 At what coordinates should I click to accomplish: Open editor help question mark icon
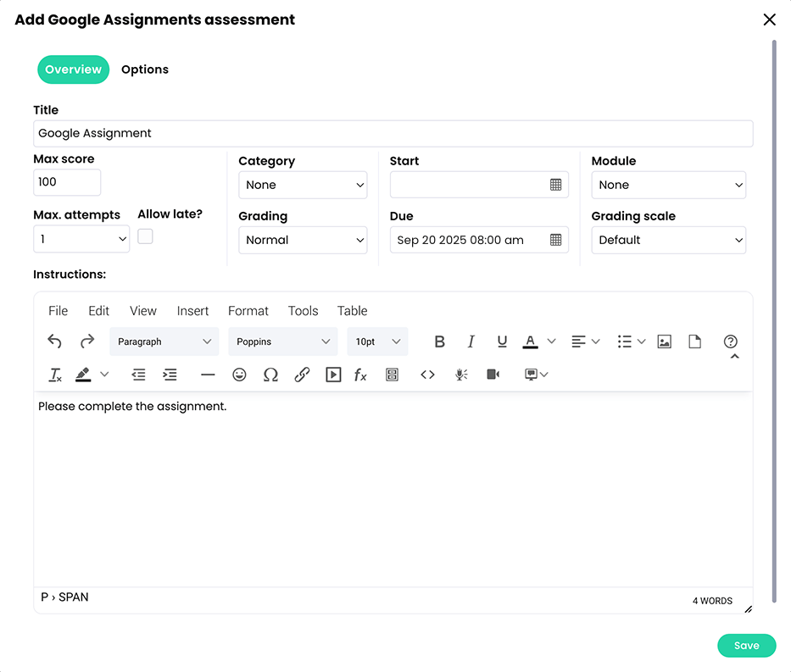pyautogui.click(x=731, y=342)
